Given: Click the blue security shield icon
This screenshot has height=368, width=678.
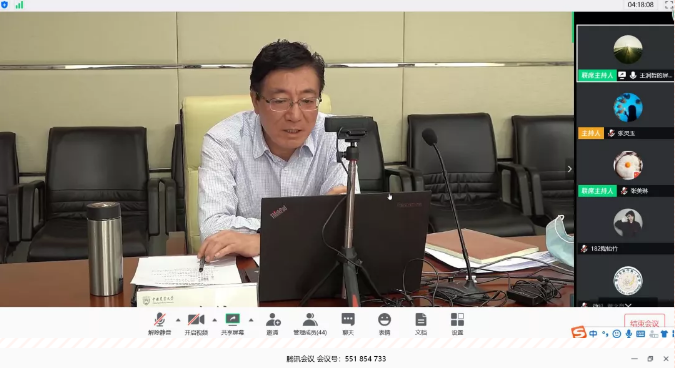Looking at the screenshot, I should coord(5,5).
